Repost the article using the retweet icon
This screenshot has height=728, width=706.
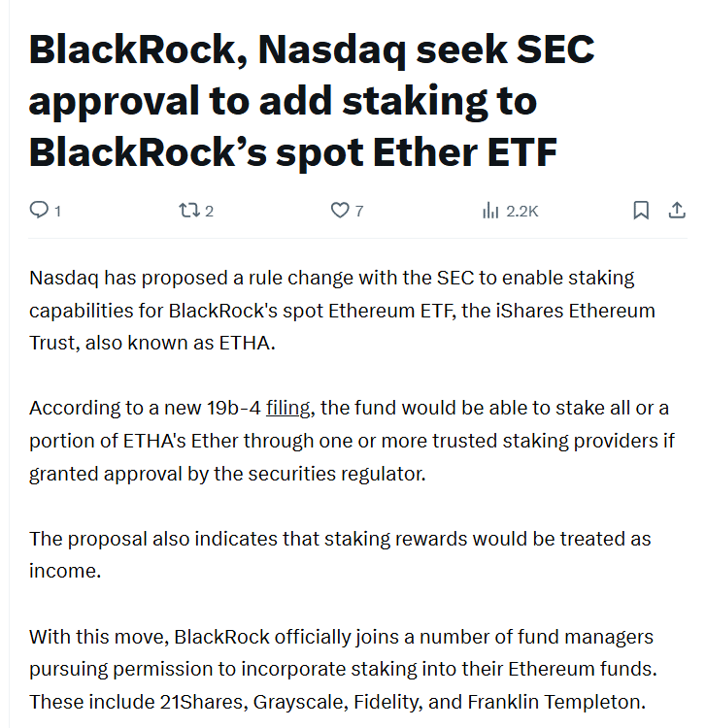[x=187, y=210]
